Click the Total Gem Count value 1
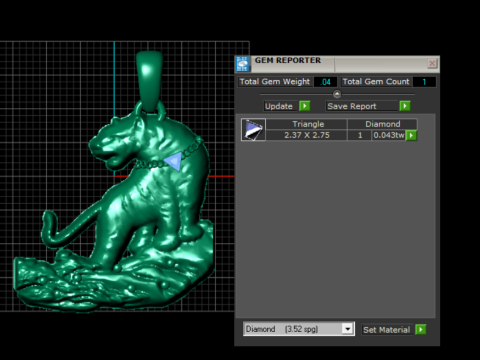Viewport: 480px width, 360px height. (424, 82)
